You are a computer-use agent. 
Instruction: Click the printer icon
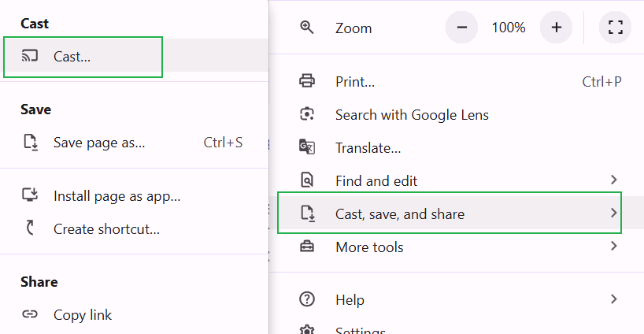pyautogui.click(x=307, y=81)
